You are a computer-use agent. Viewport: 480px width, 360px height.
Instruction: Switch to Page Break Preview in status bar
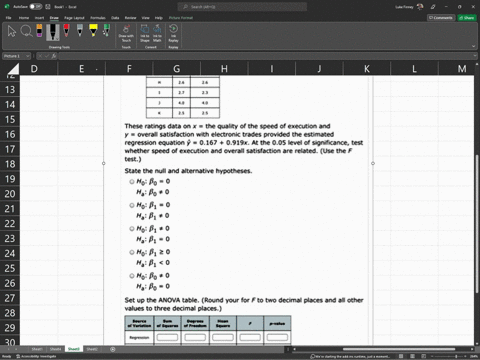click(423, 356)
